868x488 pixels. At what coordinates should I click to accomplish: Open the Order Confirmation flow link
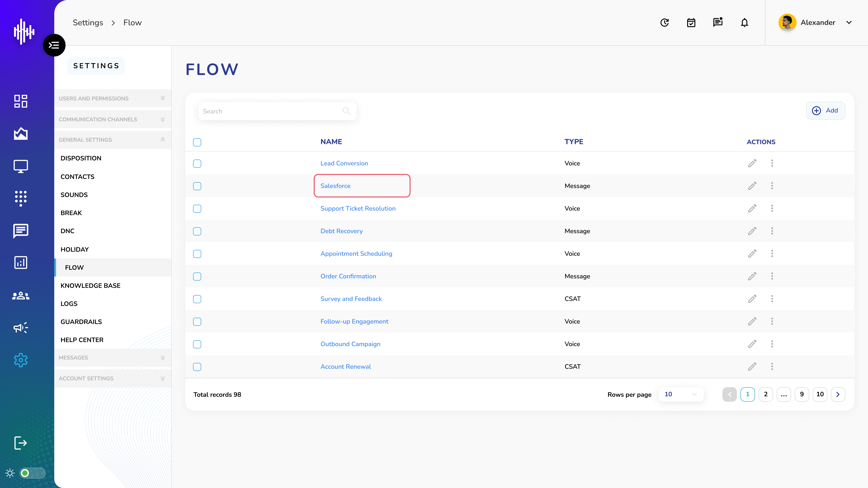(x=348, y=276)
